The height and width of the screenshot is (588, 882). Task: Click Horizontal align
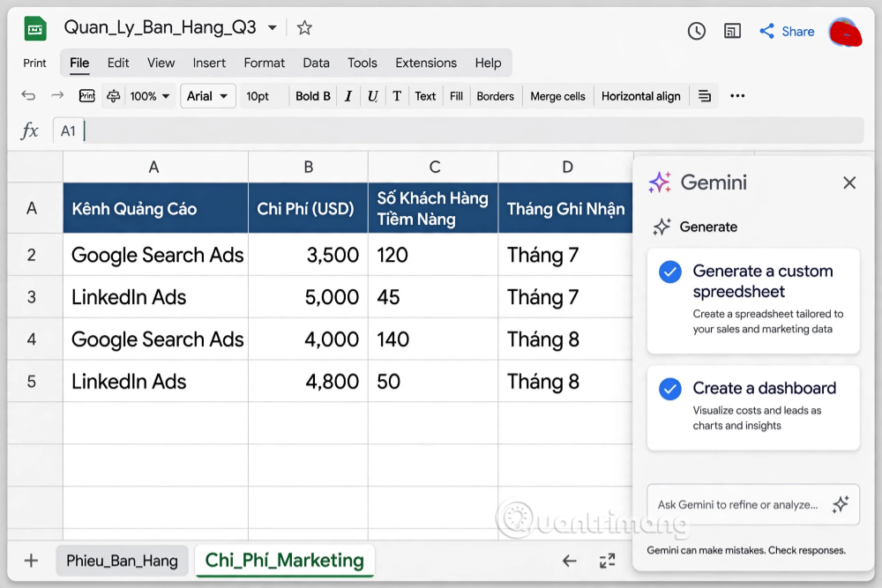pos(640,96)
